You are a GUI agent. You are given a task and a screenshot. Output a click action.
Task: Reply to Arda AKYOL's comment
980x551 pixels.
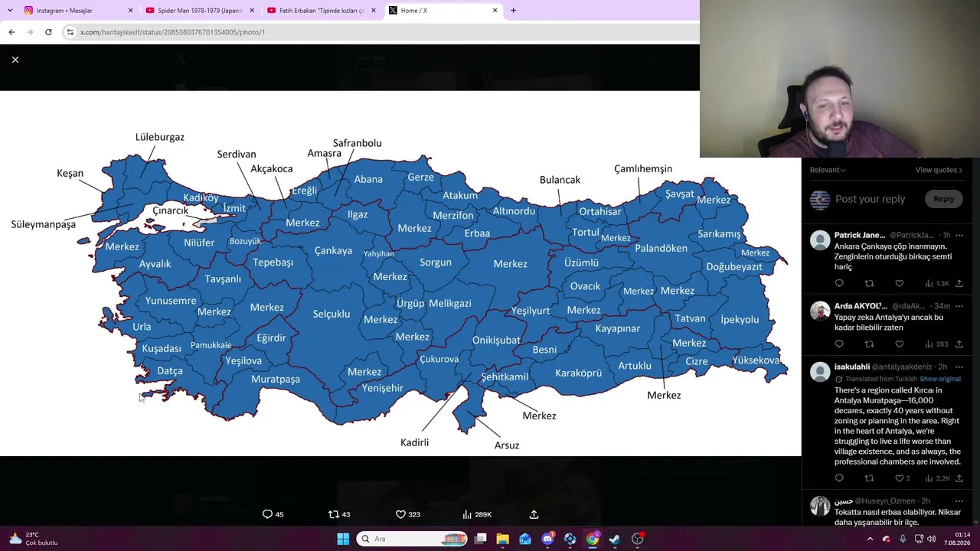coord(839,344)
